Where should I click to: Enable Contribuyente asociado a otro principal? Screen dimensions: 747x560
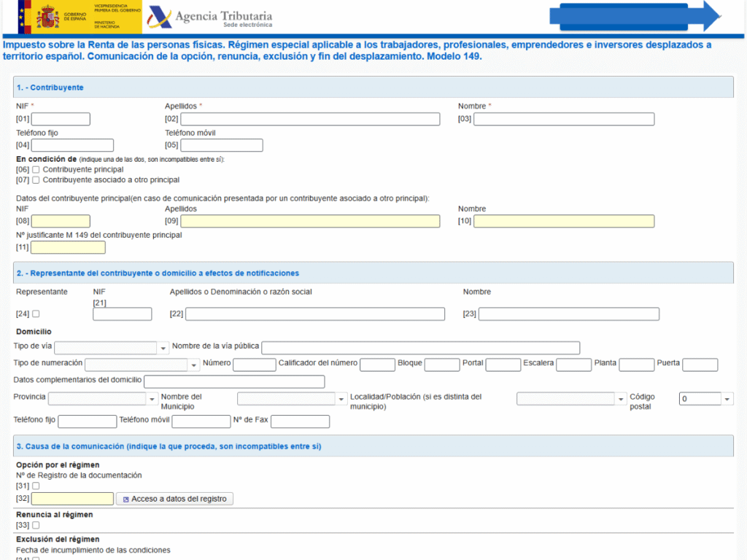(35, 179)
